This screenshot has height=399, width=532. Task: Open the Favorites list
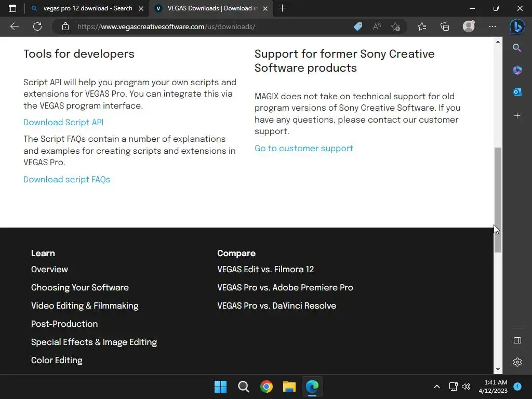pyautogui.click(x=422, y=26)
